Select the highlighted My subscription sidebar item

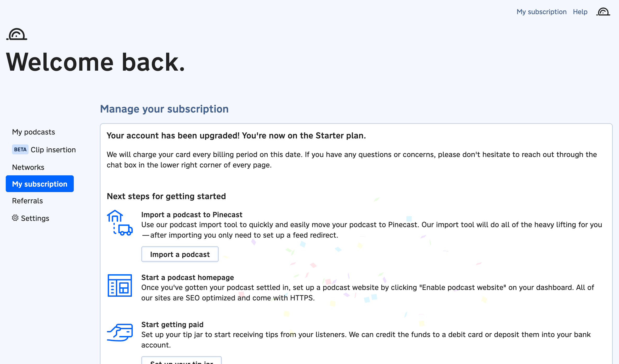pos(40,184)
